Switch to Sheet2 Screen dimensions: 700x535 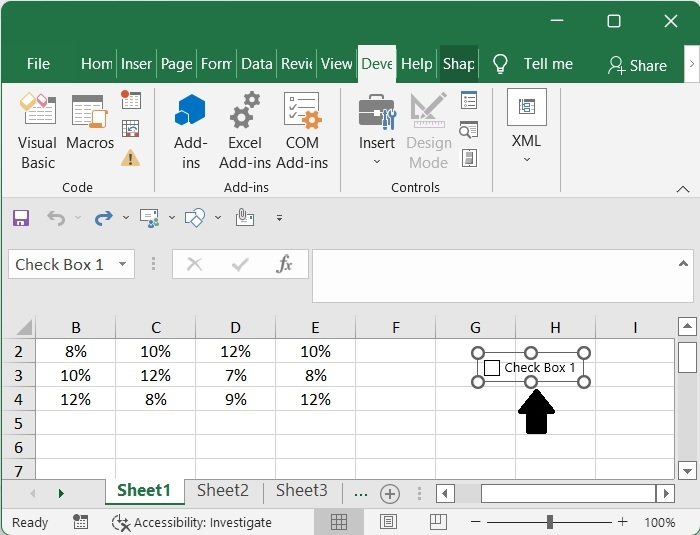pos(223,490)
